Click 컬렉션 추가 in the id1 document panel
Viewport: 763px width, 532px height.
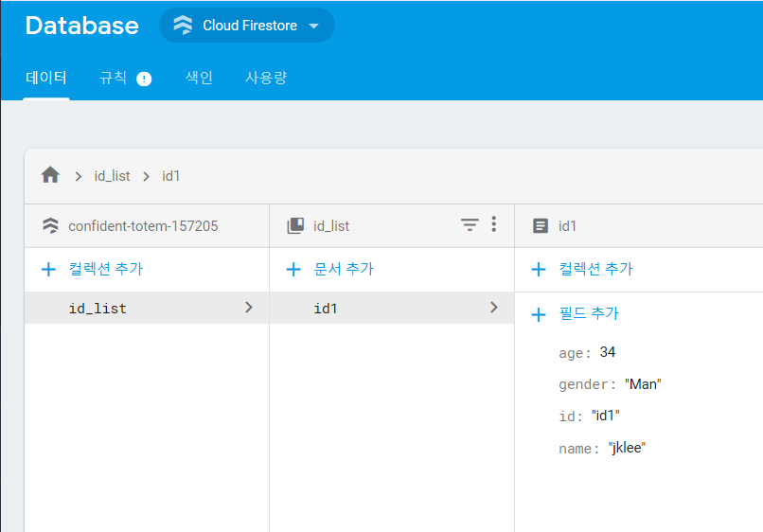[581, 269]
